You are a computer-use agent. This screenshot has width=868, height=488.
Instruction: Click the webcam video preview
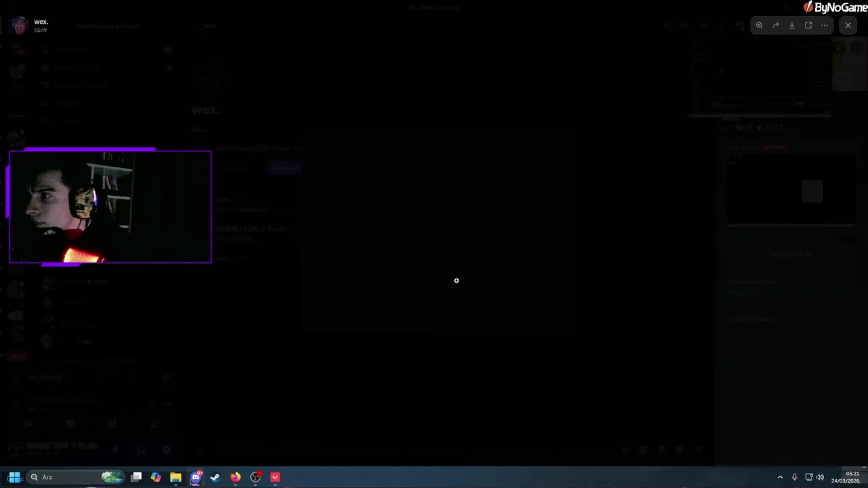pyautogui.click(x=110, y=207)
